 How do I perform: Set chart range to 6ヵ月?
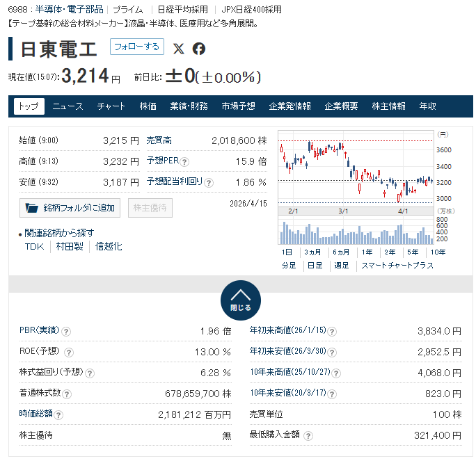click(x=341, y=252)
